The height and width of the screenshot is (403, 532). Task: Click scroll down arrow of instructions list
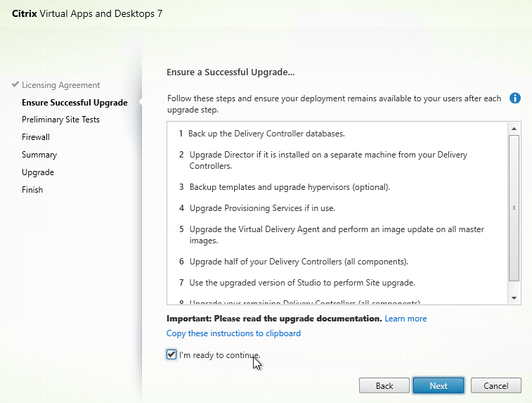(x=514, y=298)
